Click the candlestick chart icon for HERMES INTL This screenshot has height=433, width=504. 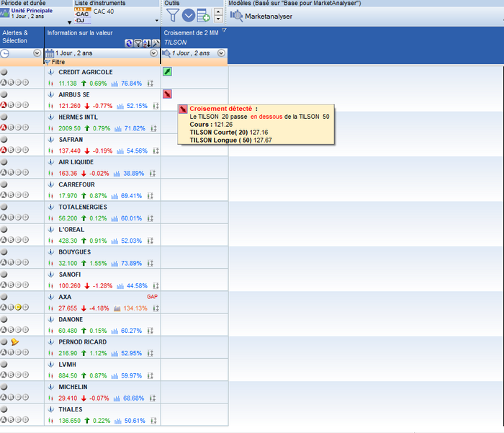click(x=50, y=128)
